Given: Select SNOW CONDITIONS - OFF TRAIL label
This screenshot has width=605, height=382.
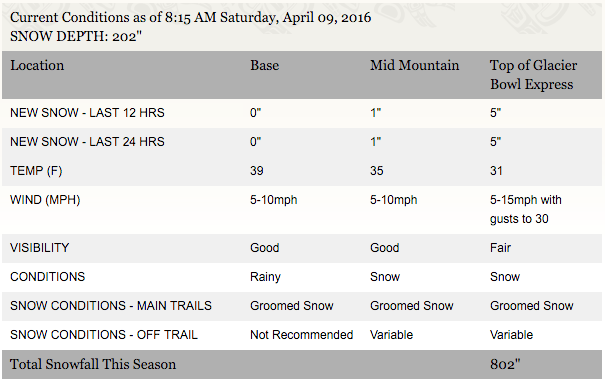Looking at the screenshot, I should coord(104,335).
